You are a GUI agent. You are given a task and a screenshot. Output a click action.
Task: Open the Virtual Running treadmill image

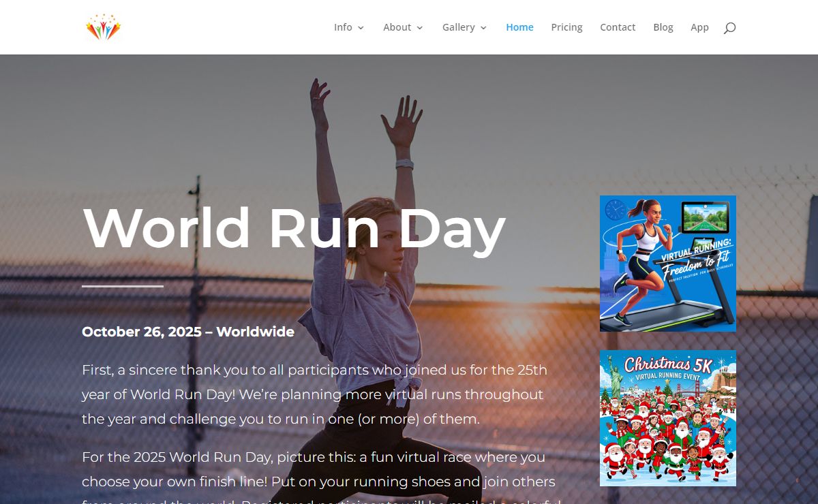tap(668, 264)
